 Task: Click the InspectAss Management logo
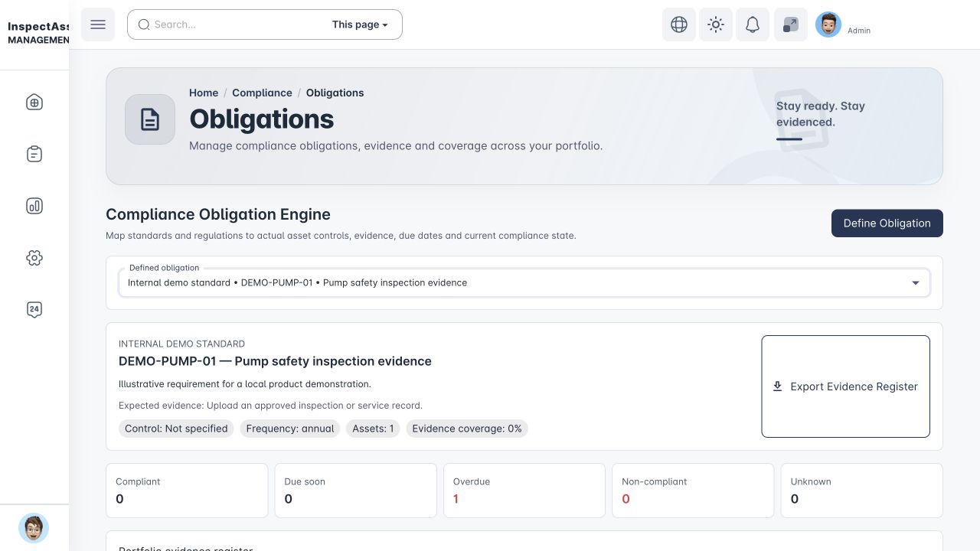pos(38,33)
